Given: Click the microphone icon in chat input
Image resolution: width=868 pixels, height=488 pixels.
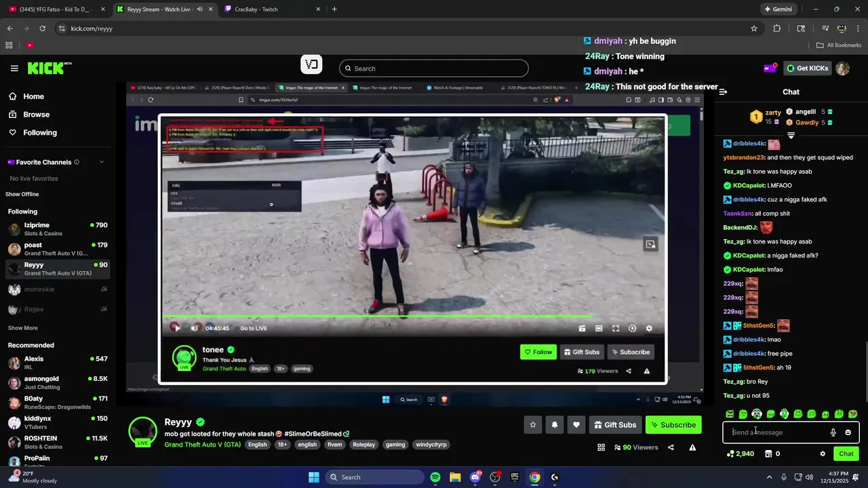Looking at the screenshot, I should pos(833,432).
